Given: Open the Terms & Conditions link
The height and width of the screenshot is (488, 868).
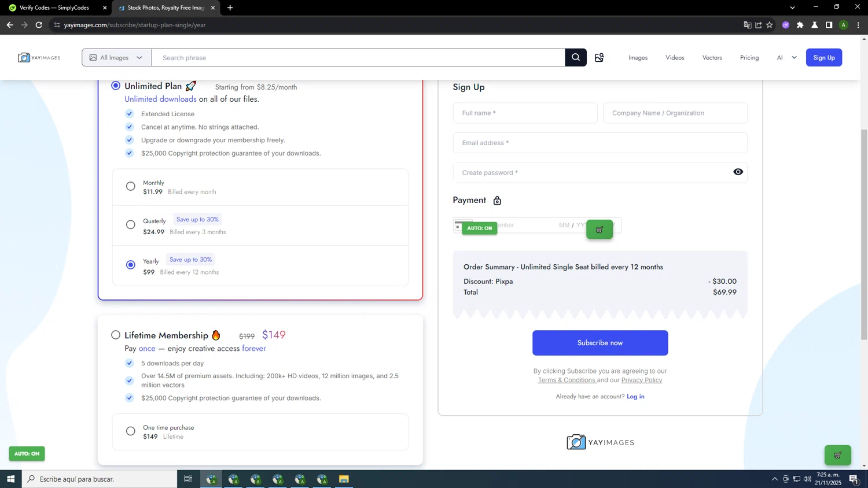Looking at the screenshot, I should (567, 380).
